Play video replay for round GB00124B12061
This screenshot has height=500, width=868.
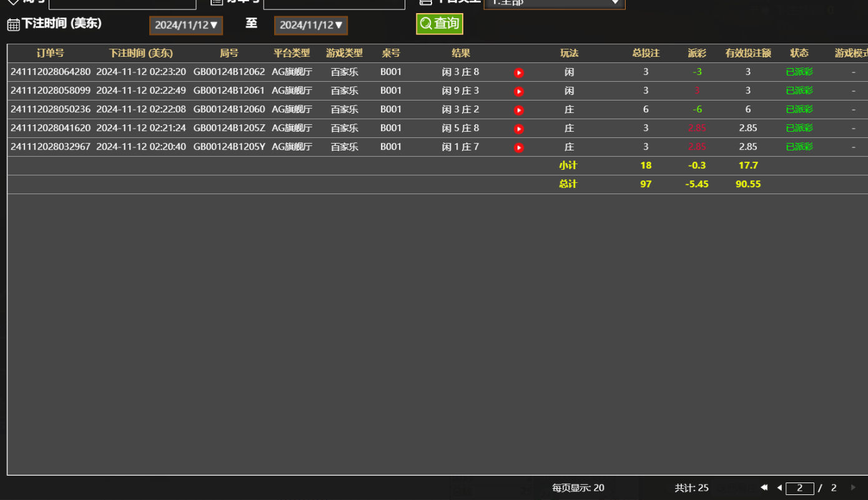518,91
